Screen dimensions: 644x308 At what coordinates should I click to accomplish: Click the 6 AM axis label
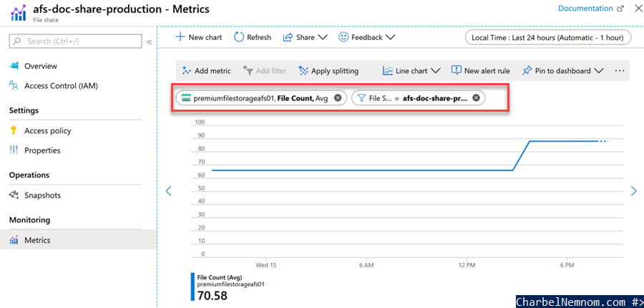click(366, 266)
